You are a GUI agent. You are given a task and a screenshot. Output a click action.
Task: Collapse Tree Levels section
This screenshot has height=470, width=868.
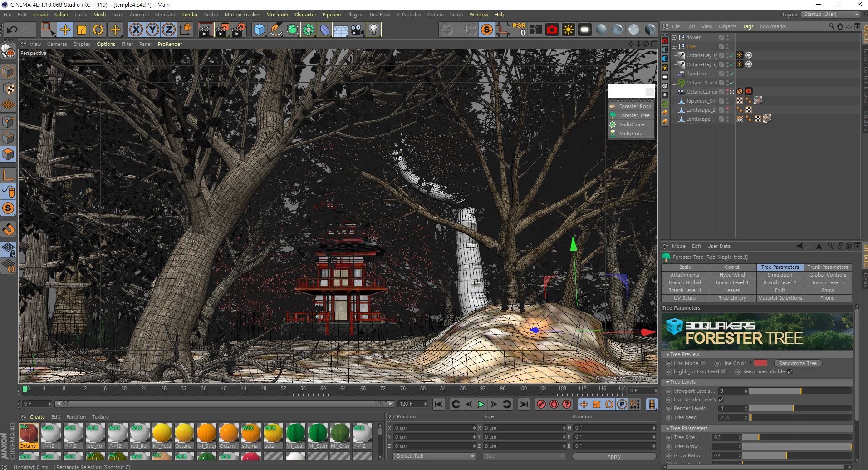tap(667, 382)
